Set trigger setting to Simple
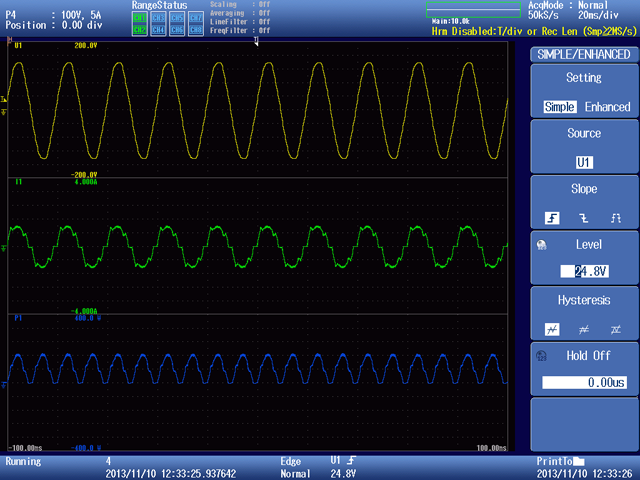Viewport: 640px width, 480px height. 560,107
